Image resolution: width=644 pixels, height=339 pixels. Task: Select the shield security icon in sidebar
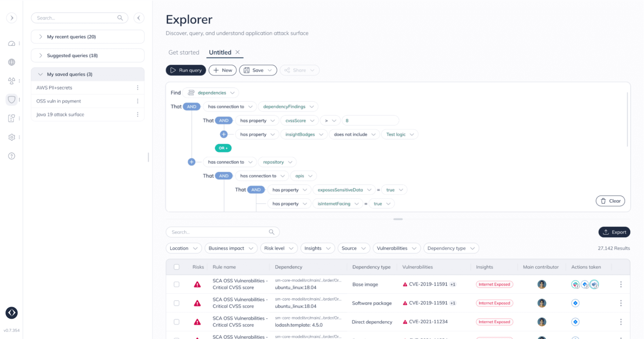[x=12, y=99]
